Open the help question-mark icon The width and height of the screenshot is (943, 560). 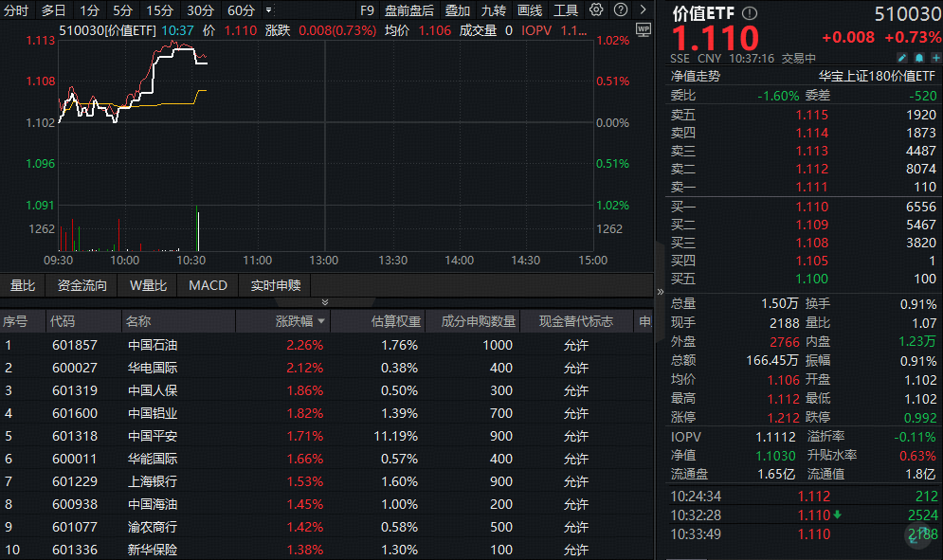[x=619, y=10]
